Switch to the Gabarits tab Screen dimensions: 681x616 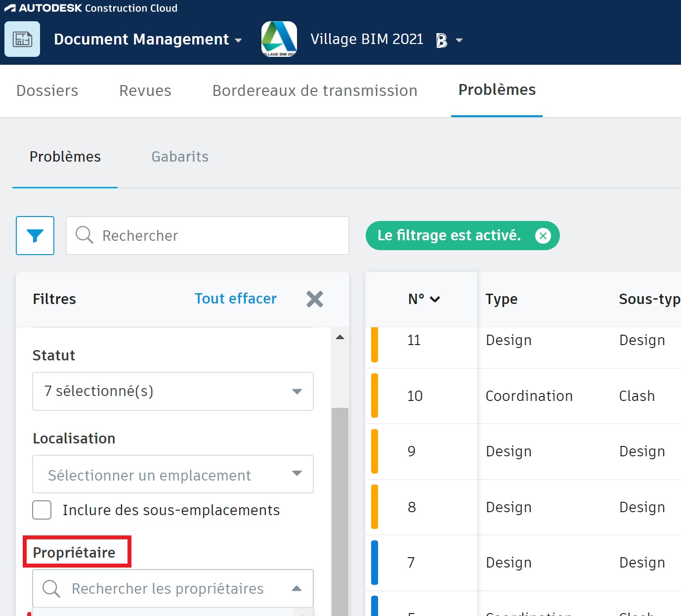pyautogui.click(x=180, y=157)
